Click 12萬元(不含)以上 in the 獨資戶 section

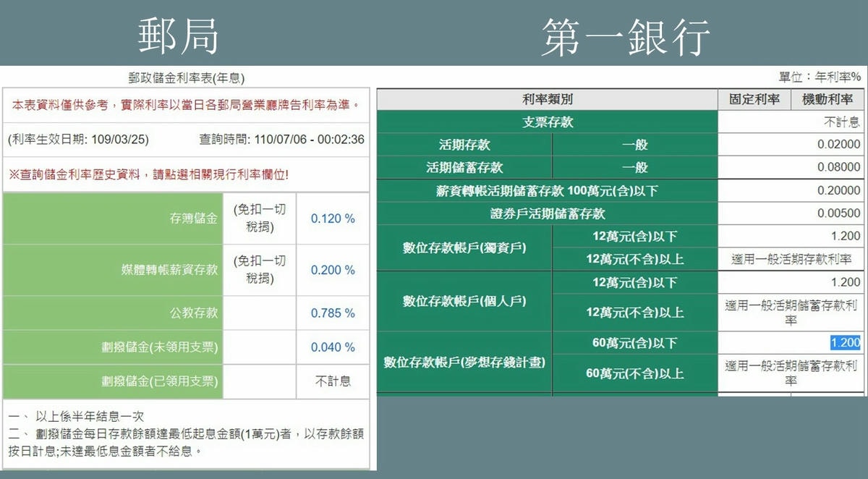(635, 259)
